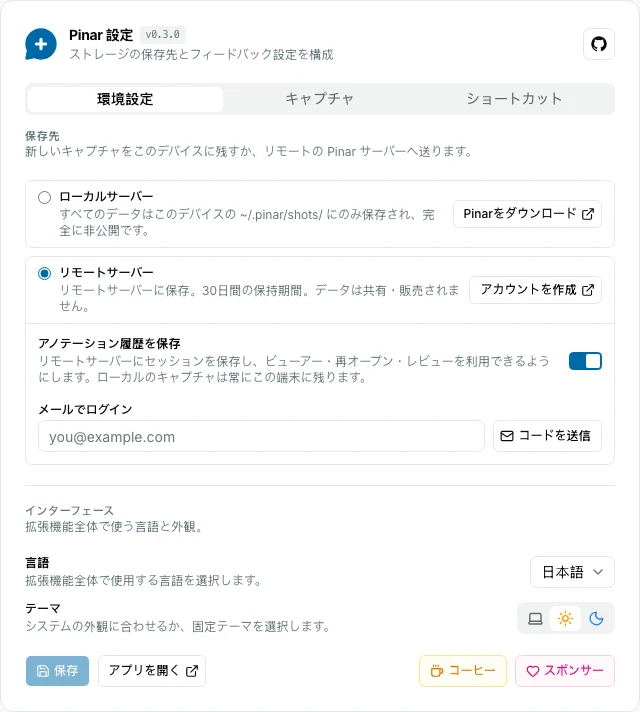Viewport: 640px width, 712px height.
Task: Select the dark theme moon icon
Action: coord(596,618)
